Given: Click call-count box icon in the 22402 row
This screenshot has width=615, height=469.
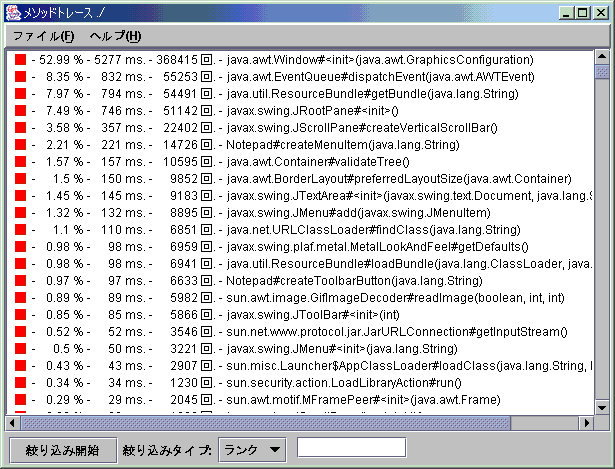Looking at the screenshot, I should click(x=206, y=127).
